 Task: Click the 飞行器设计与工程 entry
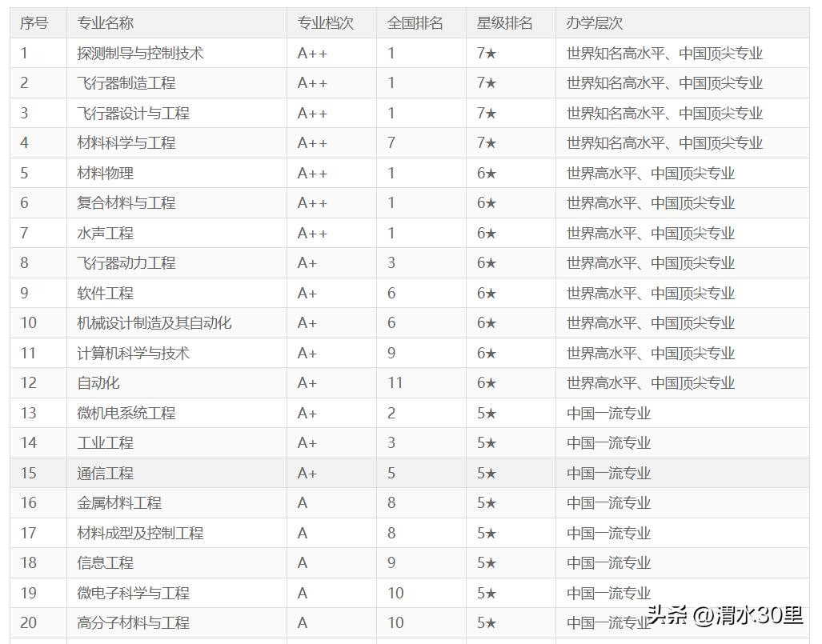click(x=133, y=114)
